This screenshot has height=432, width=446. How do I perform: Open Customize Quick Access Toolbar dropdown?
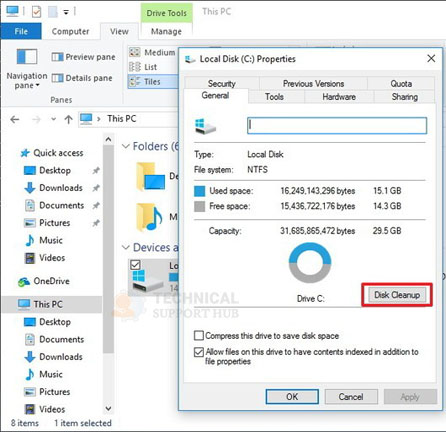point(66,12)
